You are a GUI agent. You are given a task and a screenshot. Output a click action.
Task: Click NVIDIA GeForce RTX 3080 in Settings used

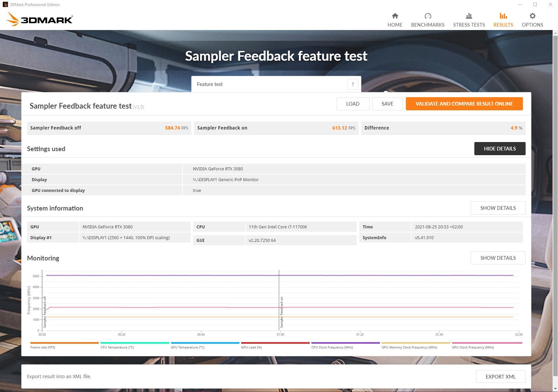point(218,169)
